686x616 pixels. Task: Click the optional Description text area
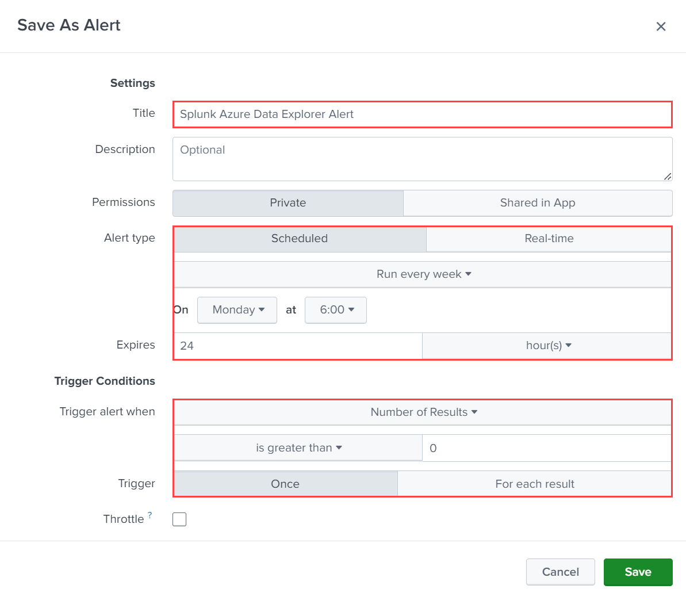click(x=423, y=159)
